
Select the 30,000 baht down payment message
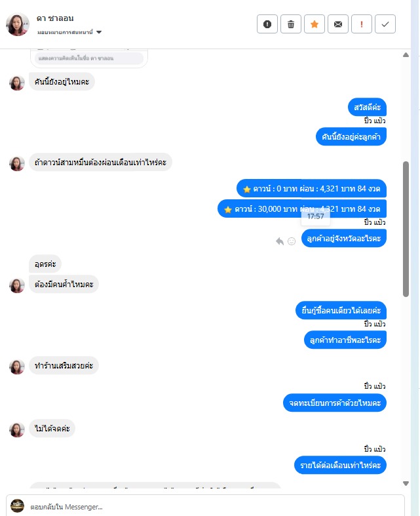pyautogui.click(x=302, y=208)
